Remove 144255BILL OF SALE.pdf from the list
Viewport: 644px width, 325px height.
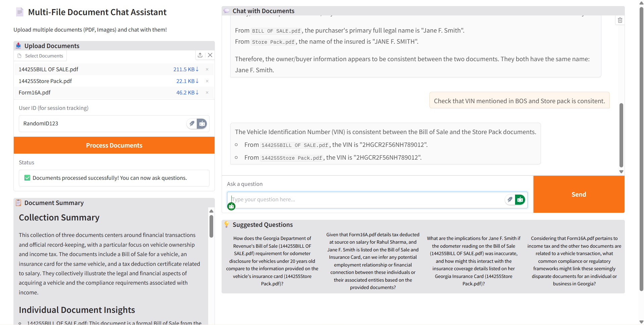tap(207, 69)
